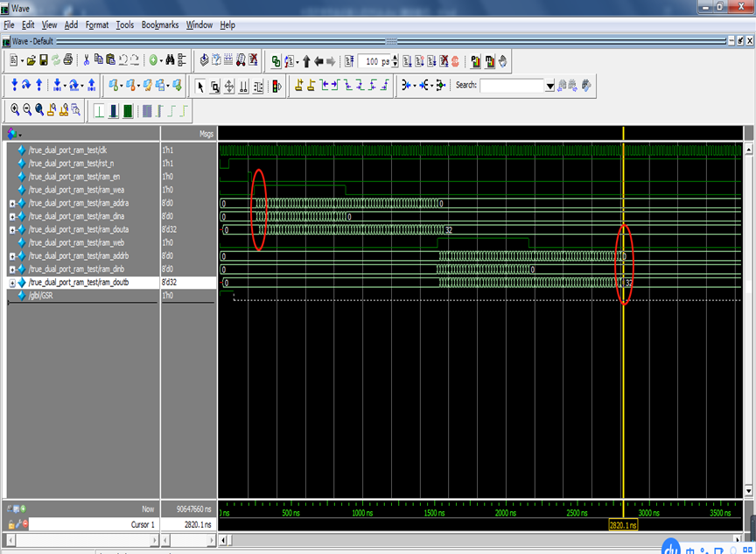Image resolution: width=756 pixels, height=554 pixels.
Task: Click the Step Over curved arrow icon
Action: [x=26, y=86]
